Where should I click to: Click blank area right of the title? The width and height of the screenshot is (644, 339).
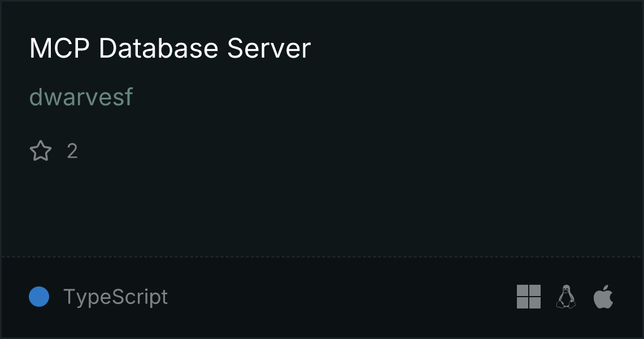point(472,48)
